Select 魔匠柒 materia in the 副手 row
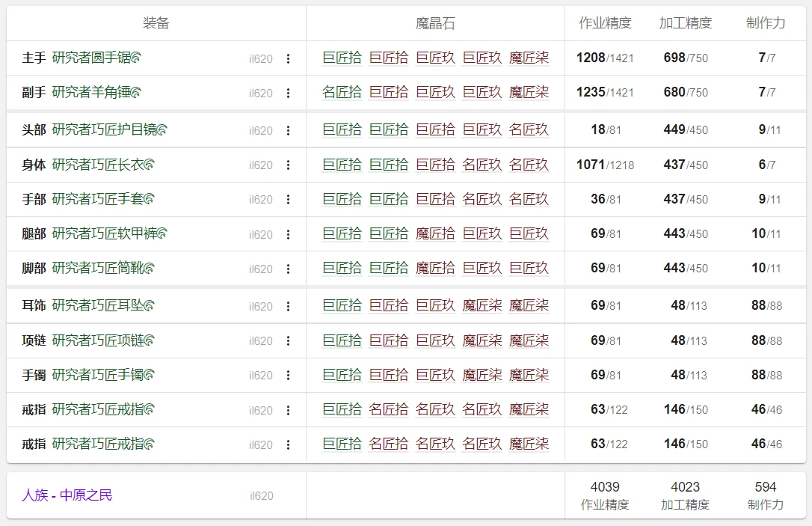 coord(529,92)
